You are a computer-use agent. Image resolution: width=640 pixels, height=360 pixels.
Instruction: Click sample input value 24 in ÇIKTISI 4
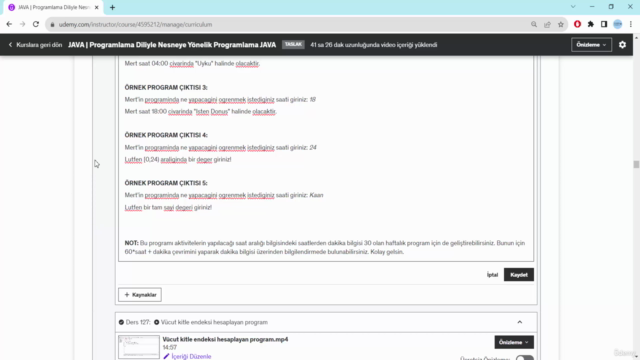[x=313, y=147]
